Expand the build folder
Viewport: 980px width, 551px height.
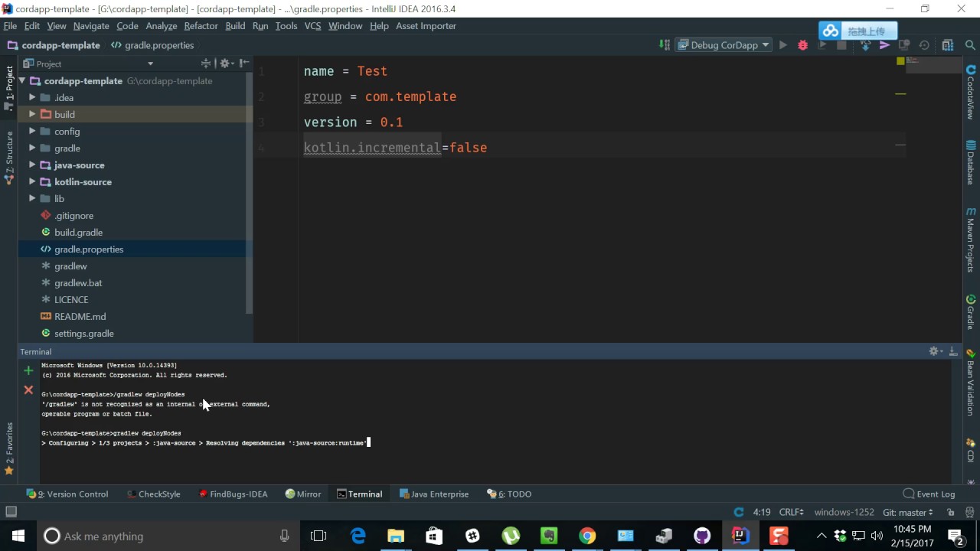[32, 114]
